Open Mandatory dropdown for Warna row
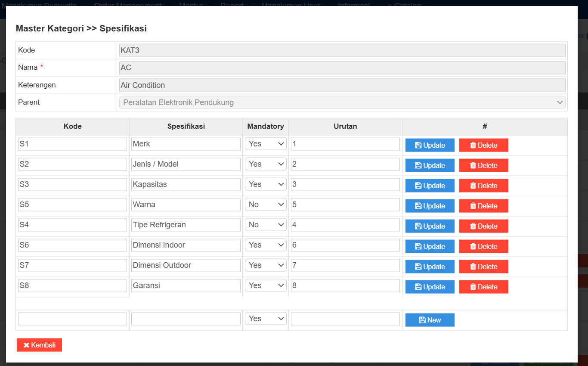Screen dimensions: 588x366 click(x=266, y=205)
